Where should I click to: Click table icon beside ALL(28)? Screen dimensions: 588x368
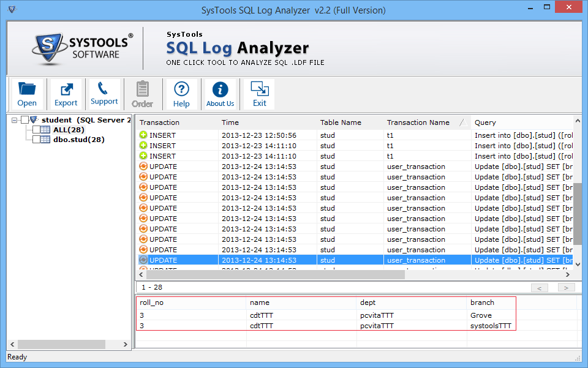[45, 130]
